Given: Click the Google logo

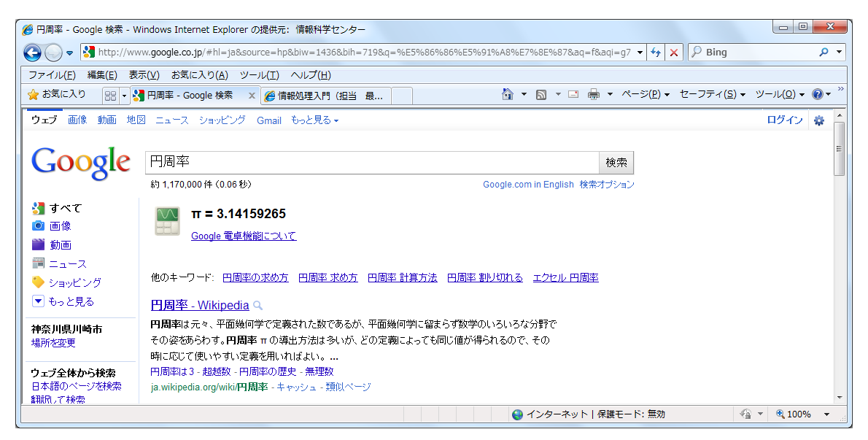Looking at the screenshot, I should pos(81,163).
